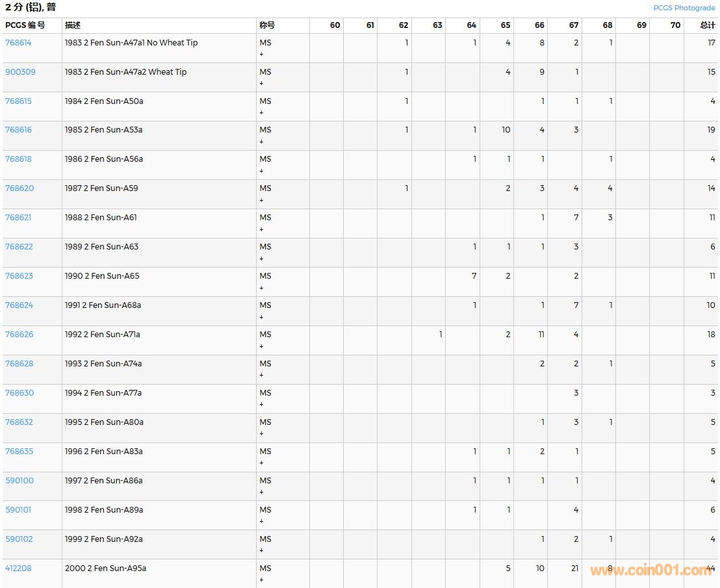Image resolution: width=720 pixels, height=588 pixels.
Task: Expand plus grades for 1992 2 Fen row
Action: click(x=262, y=346)
